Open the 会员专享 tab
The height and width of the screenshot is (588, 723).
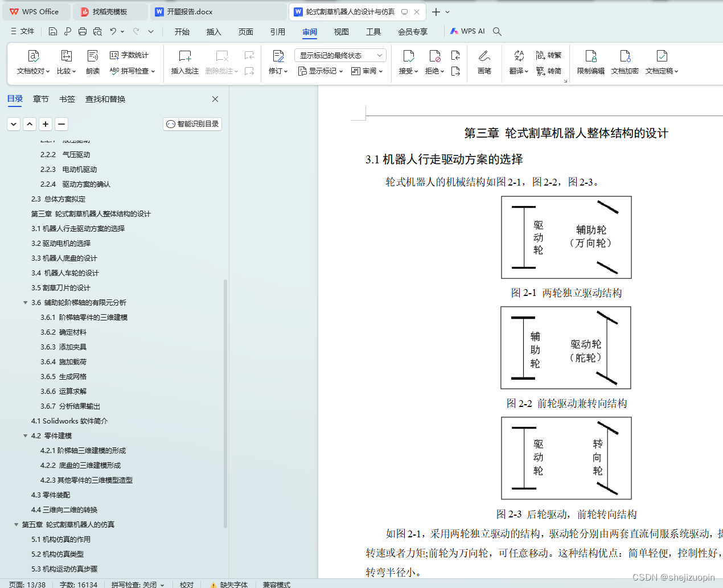[x=413, y=32]
